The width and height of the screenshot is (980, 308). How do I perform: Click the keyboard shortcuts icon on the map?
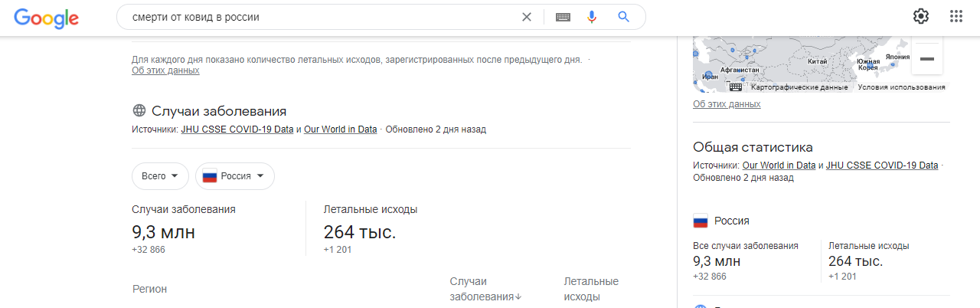pyautogui.click(x=735, y=87)
